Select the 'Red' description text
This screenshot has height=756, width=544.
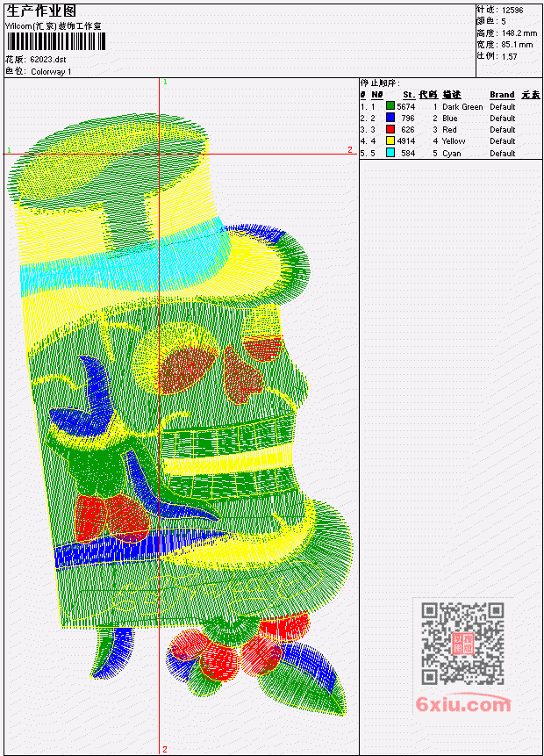pos(449,130)
